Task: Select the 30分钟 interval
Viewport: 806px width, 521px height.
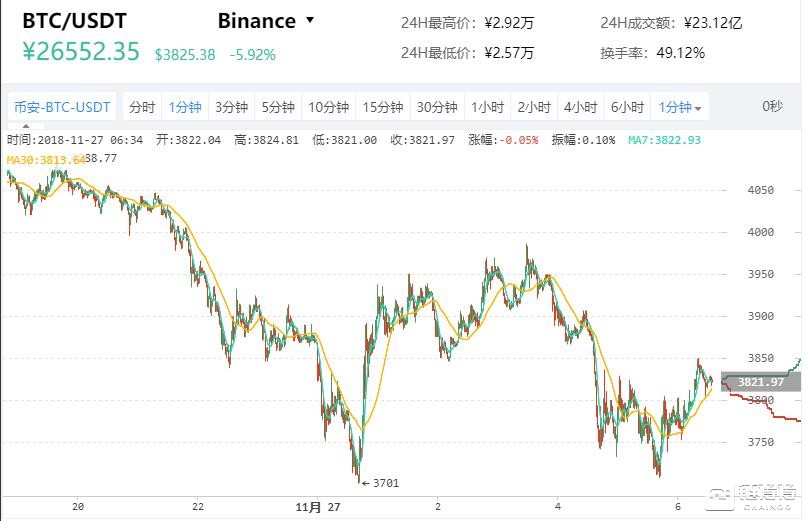Action: 437,107
